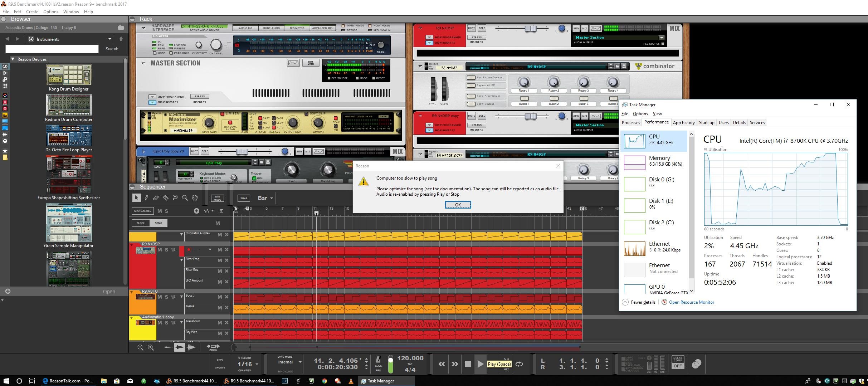Click the browser folder icon beside the patch name
868x386 pixels.
(121, 28)
